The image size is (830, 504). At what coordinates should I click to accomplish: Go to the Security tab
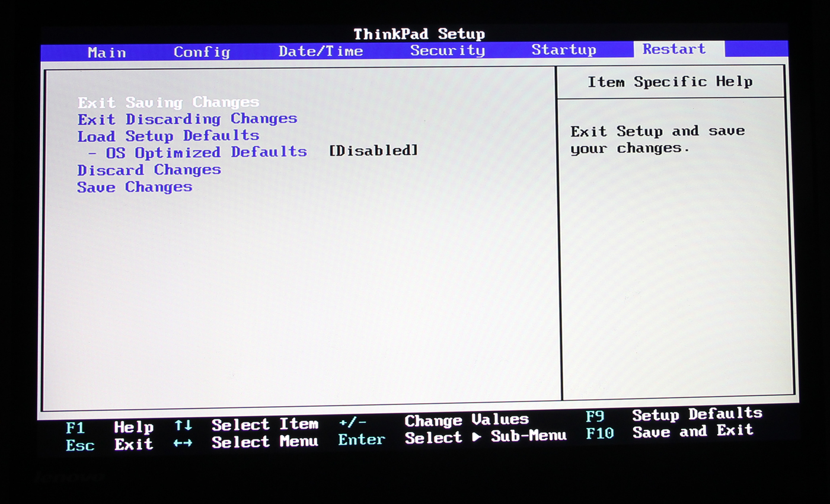pos(448,50)
